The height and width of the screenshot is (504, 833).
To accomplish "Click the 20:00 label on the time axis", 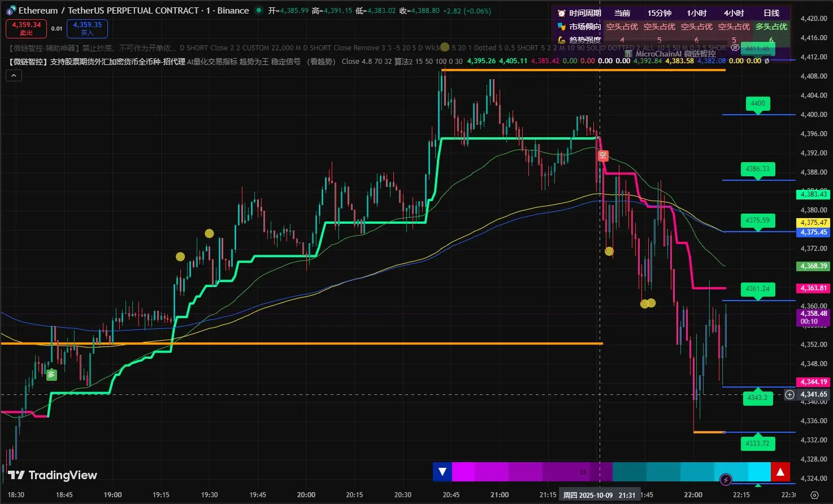I will pyautogui.click(x=306, y=495).
